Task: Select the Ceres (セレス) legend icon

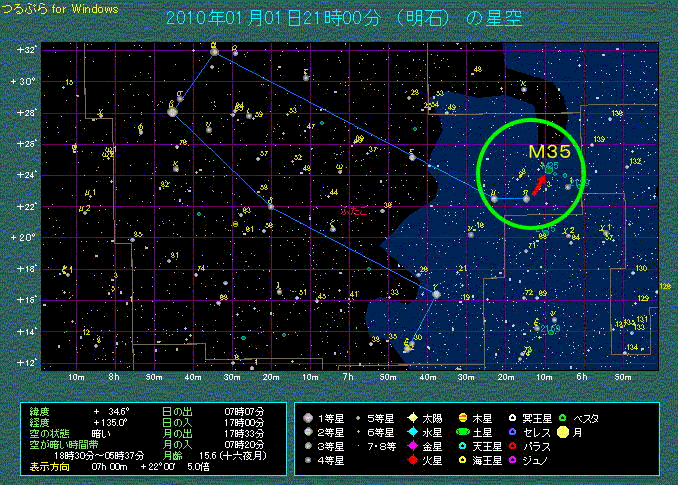Action: click(514, 432)
